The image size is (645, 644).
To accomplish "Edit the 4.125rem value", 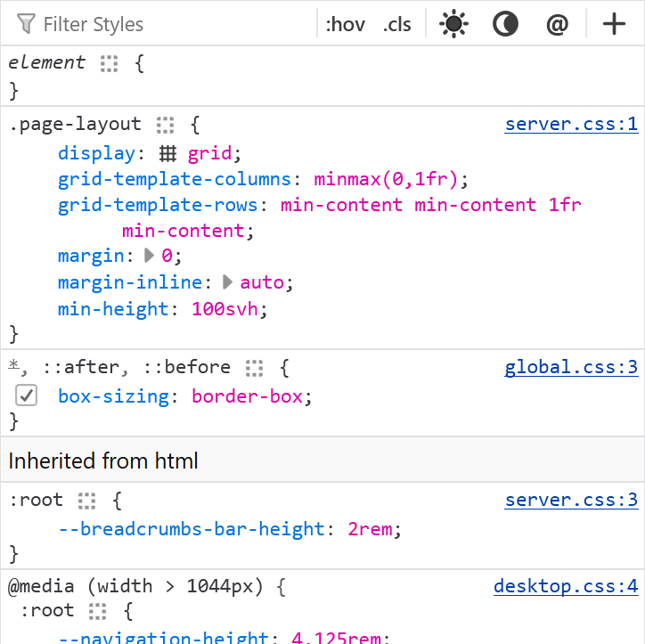I will point(336,637).
